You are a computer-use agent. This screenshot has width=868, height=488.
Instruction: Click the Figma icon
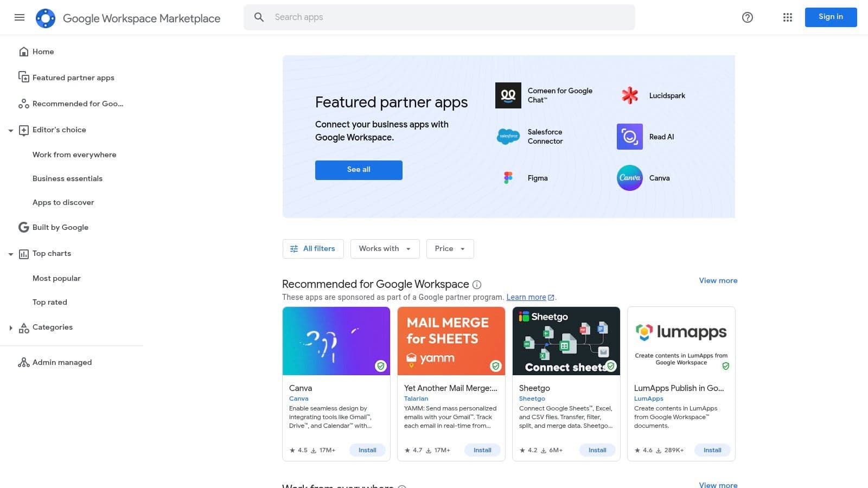point(508,177)
